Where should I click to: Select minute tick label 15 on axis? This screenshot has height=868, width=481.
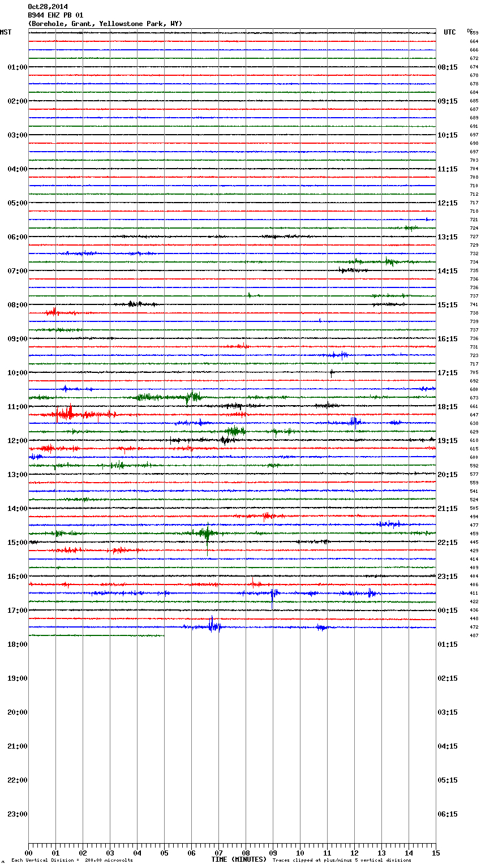click(436, 853)
